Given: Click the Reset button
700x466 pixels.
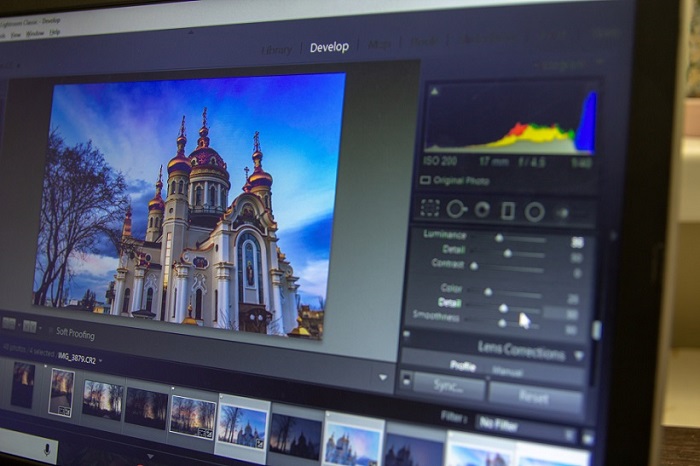Looking at the screenshot, I should 536,396.
